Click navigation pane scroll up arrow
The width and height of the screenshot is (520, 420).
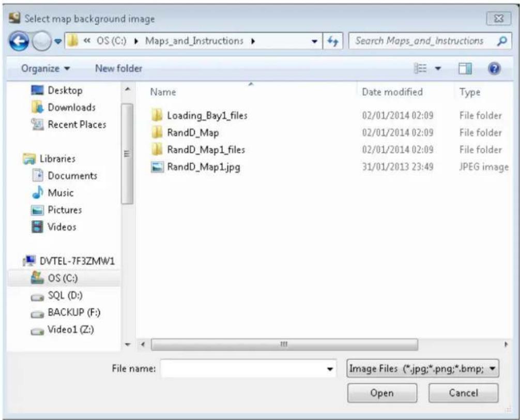point(127,89)
